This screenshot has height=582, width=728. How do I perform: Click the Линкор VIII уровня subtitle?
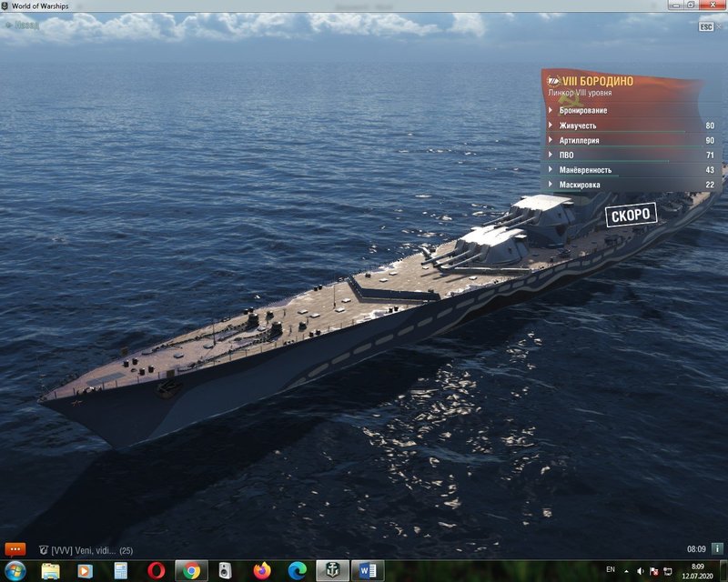(x=580, y=93)
